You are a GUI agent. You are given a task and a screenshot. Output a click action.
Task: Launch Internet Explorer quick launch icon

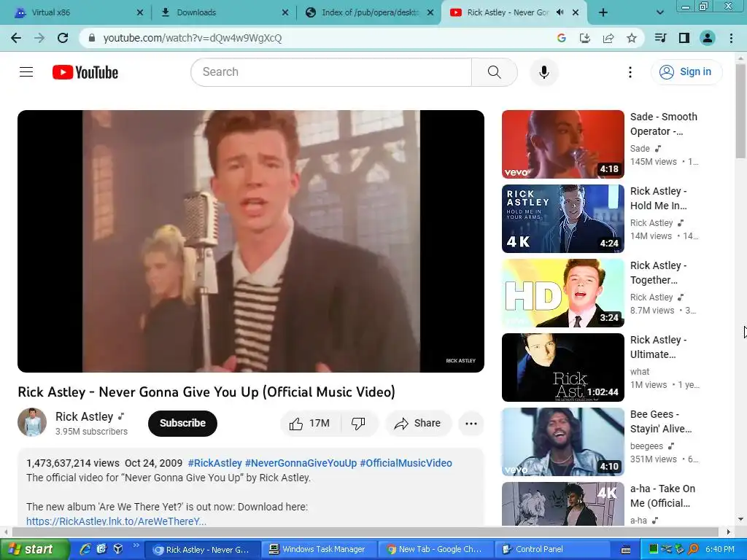click(85, 550)
